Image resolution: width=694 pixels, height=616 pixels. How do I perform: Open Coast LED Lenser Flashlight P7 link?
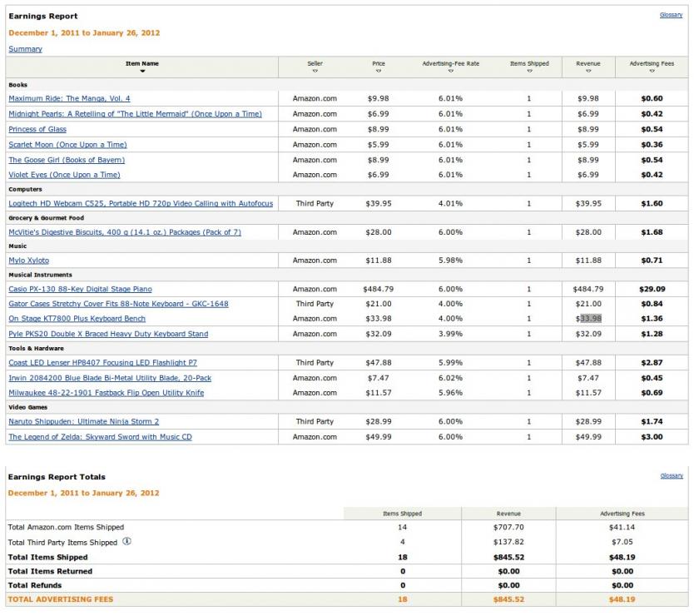[102, 363]
